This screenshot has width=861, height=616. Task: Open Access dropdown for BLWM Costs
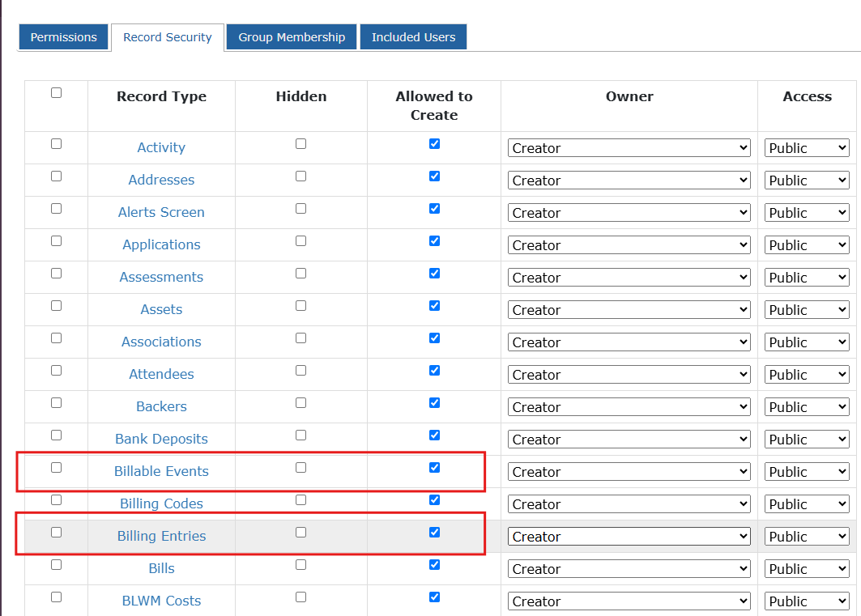(x=808, y=601)
